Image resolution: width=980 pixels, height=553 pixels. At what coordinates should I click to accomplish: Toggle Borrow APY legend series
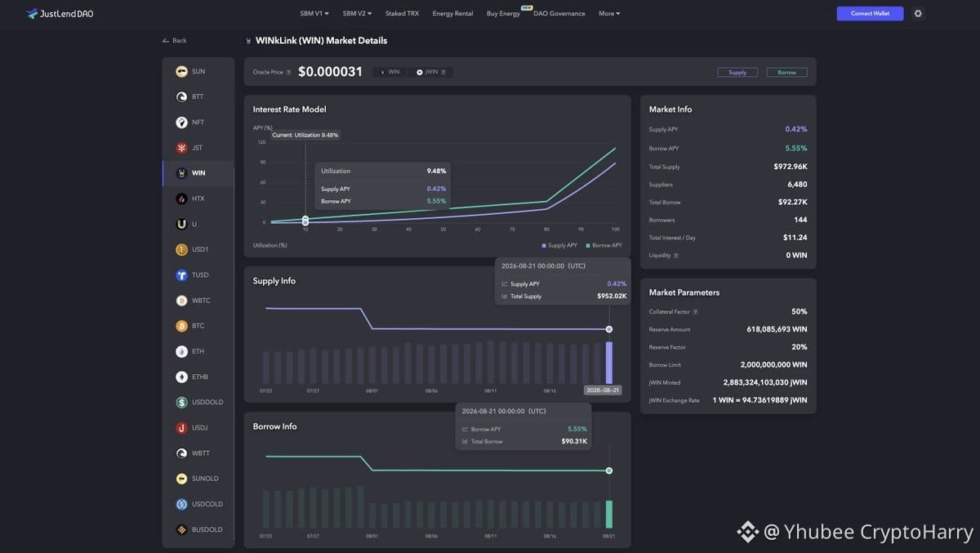tap(604, 245)
